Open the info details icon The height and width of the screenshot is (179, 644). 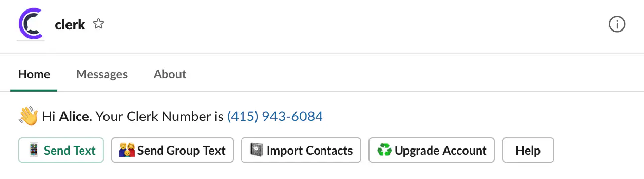coord(617,24)
